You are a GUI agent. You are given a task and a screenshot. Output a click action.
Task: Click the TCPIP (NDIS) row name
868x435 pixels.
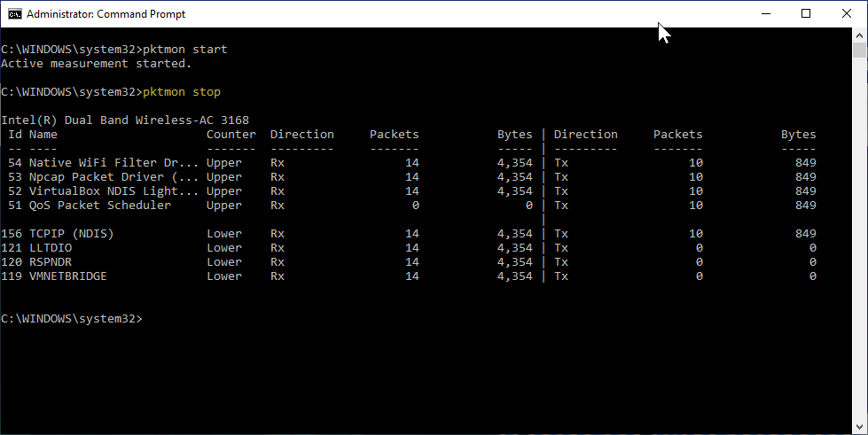click(71, 234)
